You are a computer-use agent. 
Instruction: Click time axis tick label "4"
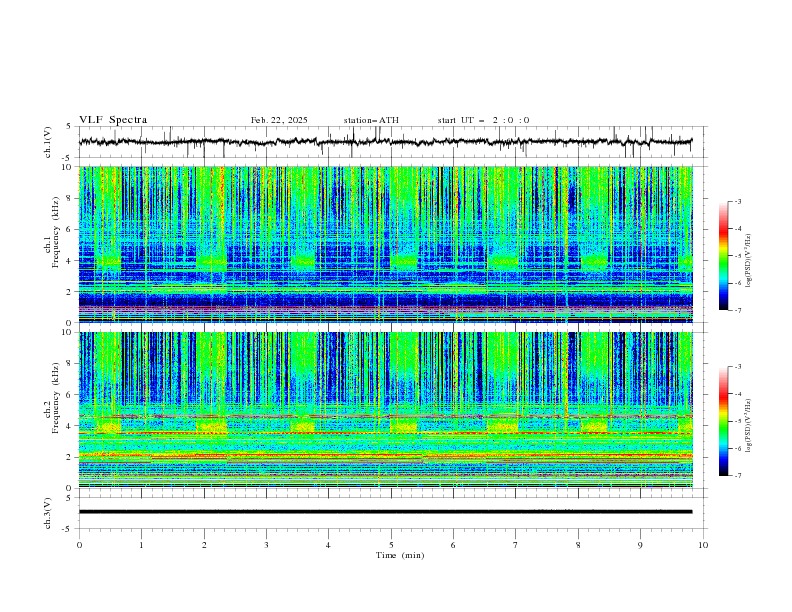328,545
